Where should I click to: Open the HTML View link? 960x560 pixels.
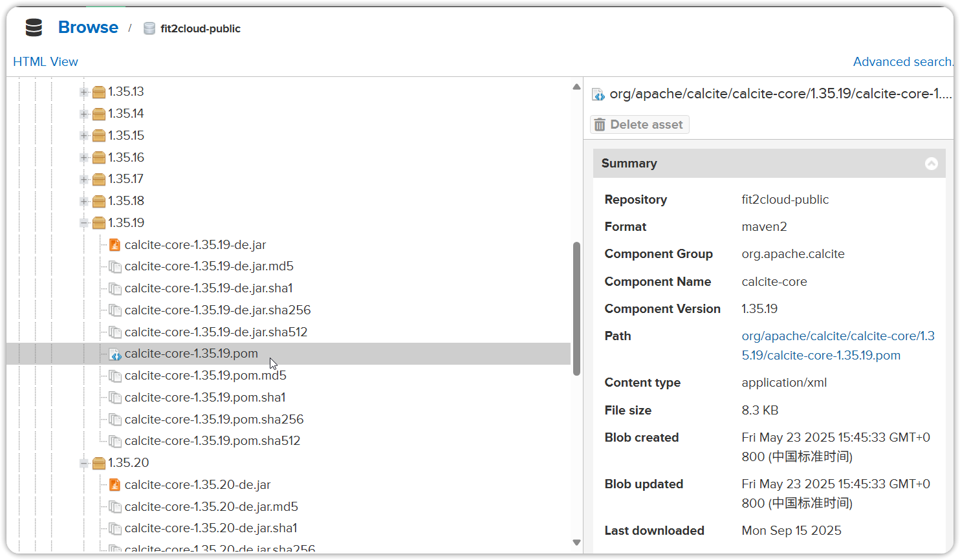coord(45,61)
